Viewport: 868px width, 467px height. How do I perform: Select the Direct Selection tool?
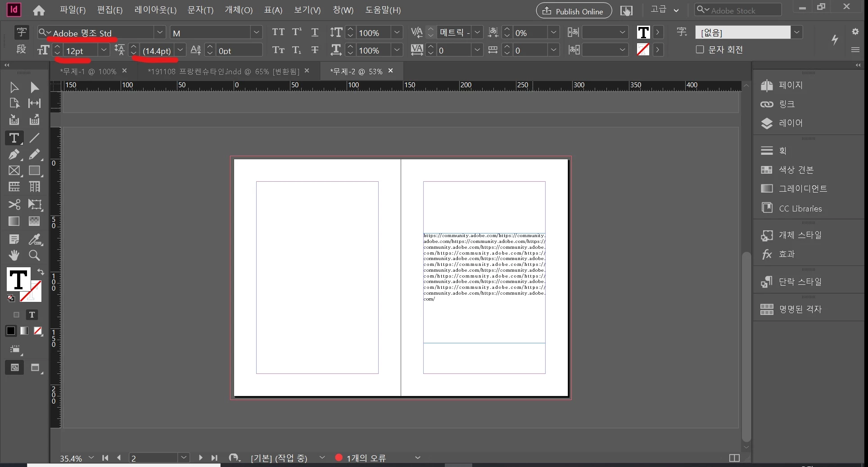(35, 87)
